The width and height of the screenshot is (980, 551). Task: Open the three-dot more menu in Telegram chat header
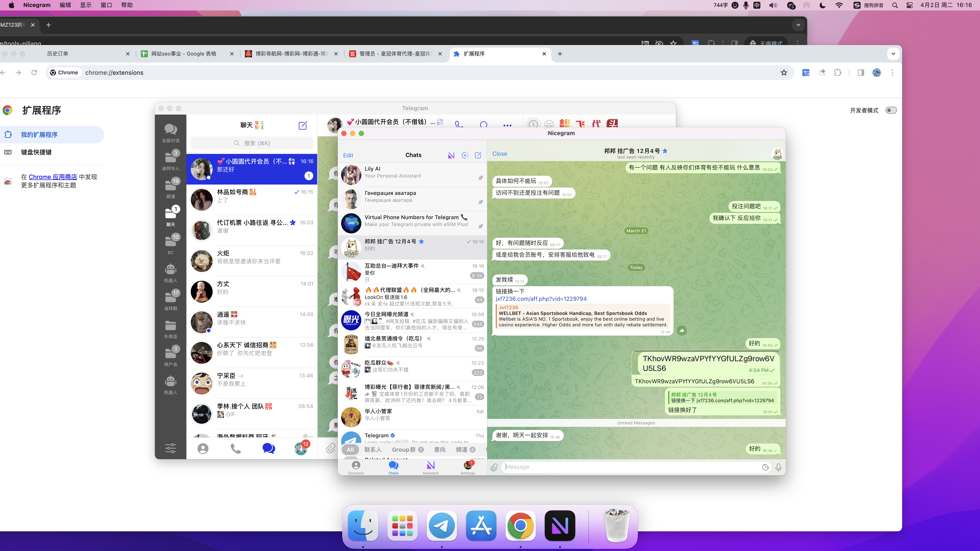tap(507, 125)
